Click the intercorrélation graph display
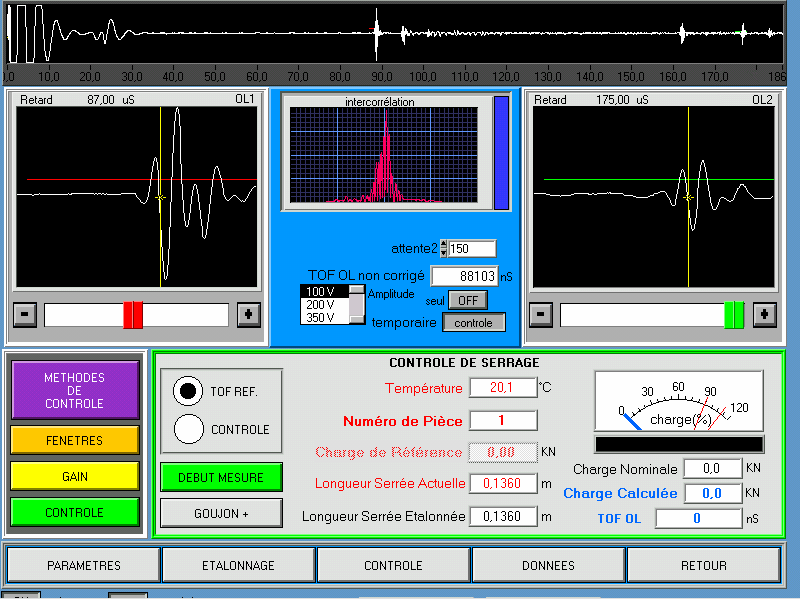 coord(385,155)
